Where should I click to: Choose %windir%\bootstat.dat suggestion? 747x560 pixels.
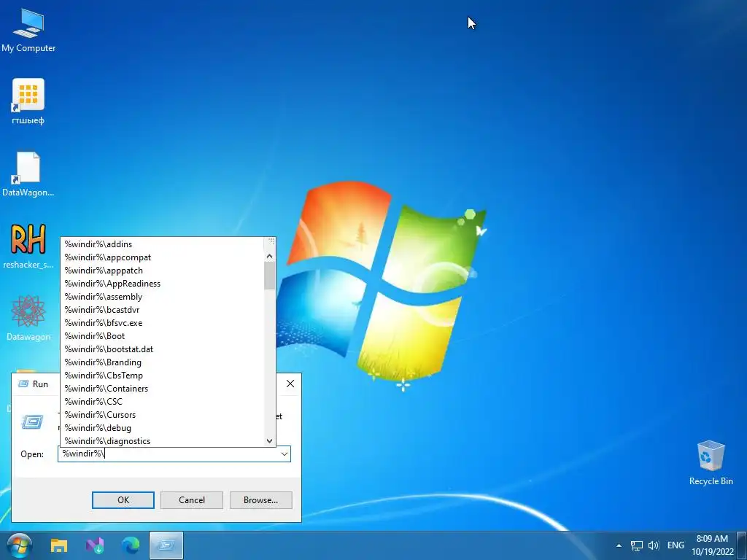point(162,349)
